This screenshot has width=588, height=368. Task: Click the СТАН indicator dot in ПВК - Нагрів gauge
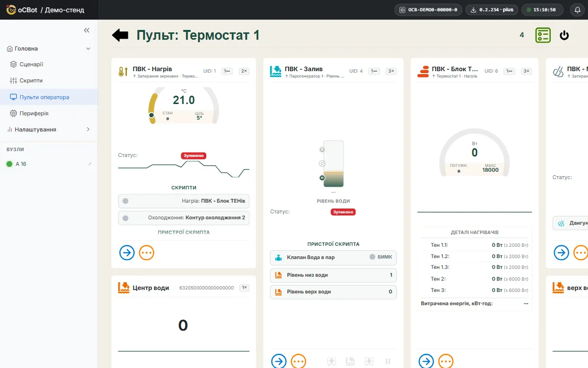pyautogui.click(x=168, y=118)
